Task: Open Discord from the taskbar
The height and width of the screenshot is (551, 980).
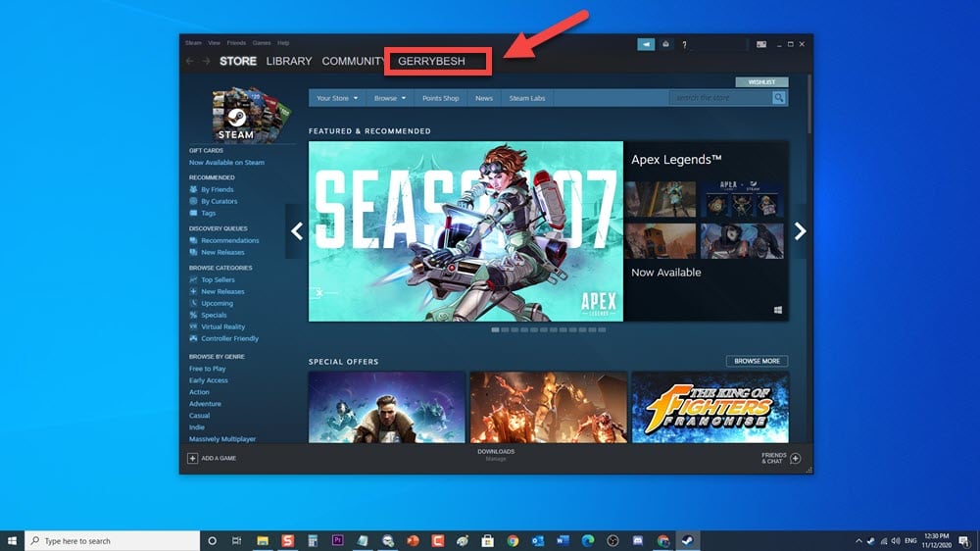Action: click(638, 541)
